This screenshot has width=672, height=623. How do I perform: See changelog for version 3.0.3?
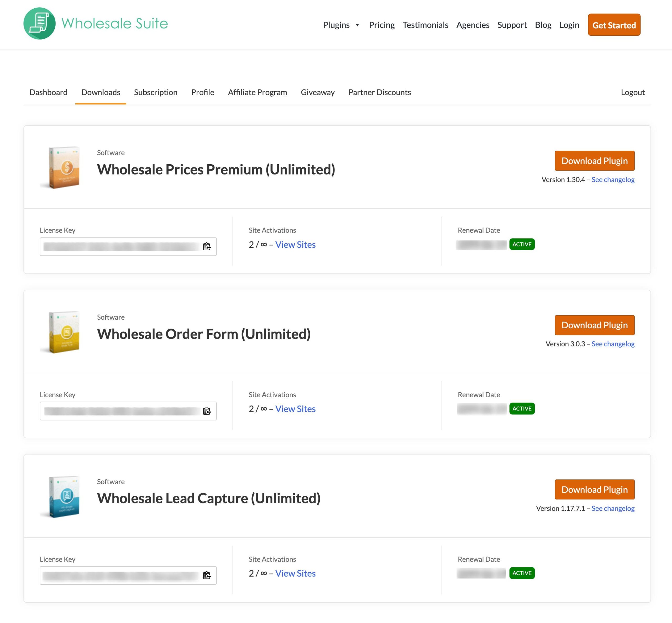pos(613,344)
